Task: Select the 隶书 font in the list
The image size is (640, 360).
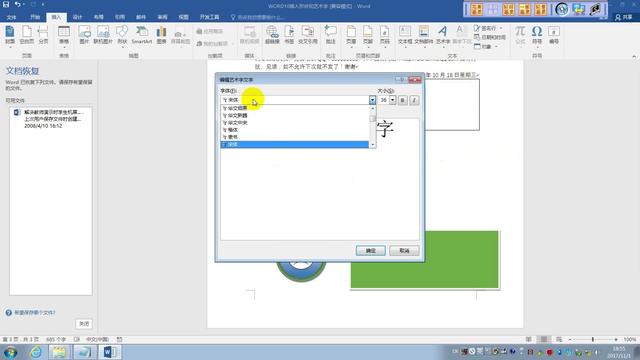Action: pyautogui.click(x=294, y=137)
